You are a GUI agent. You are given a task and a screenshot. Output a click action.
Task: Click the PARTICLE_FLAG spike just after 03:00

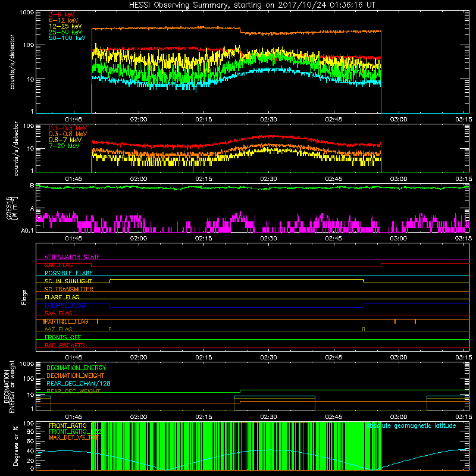click(x=415, y=321)
